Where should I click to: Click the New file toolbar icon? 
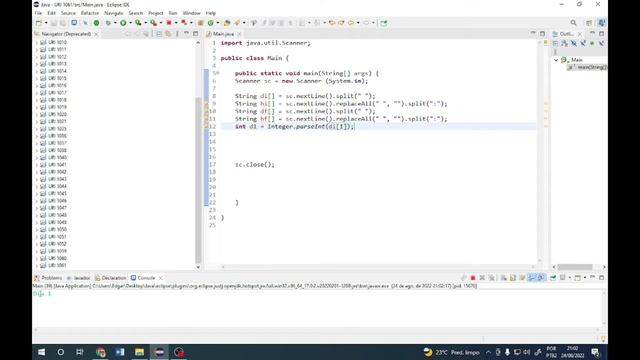(39, 23)
